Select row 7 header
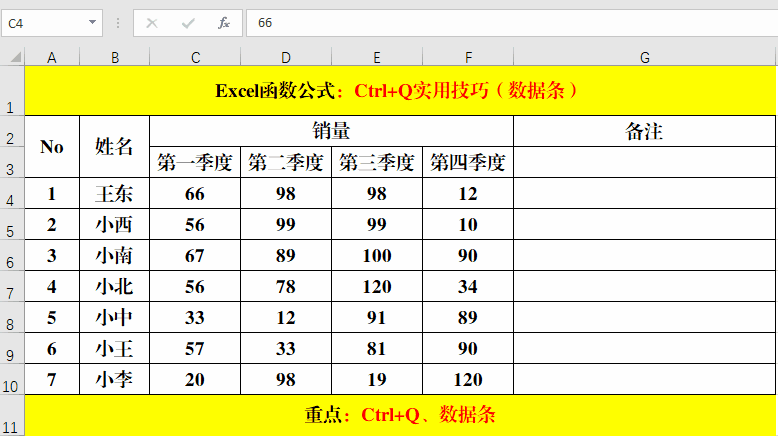Viewport: 778px width, 436px height. pyautogui.click(x=12, y=286)
